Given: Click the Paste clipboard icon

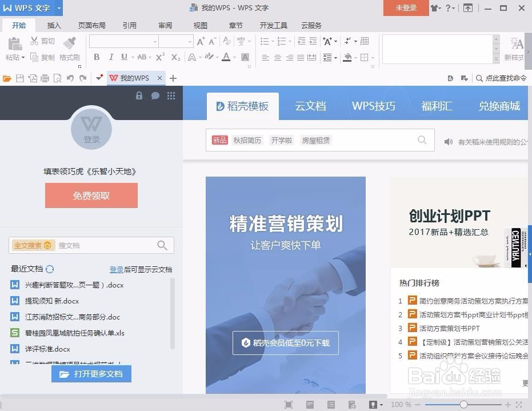Looking at the screenshot, I should [x=15, y=44].
